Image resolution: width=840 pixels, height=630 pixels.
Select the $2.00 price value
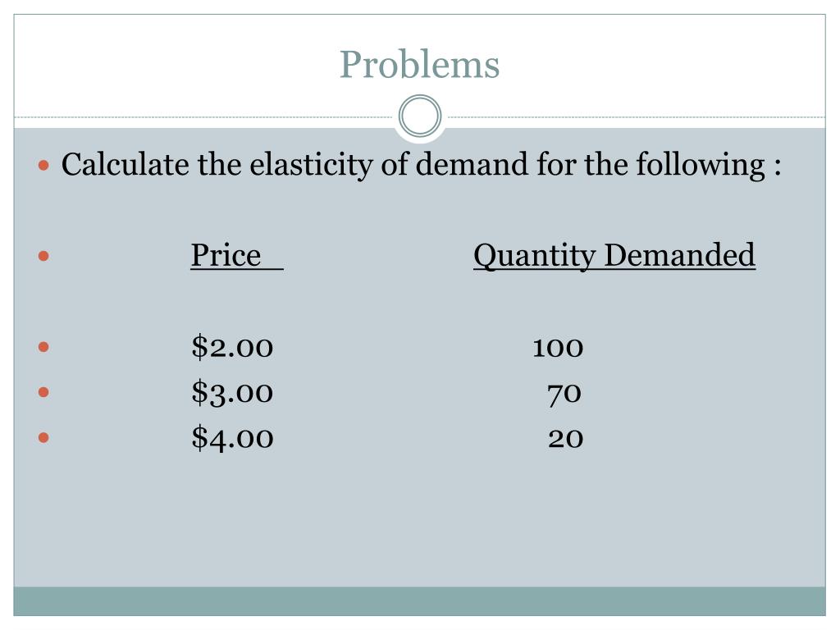coord(232,347)
